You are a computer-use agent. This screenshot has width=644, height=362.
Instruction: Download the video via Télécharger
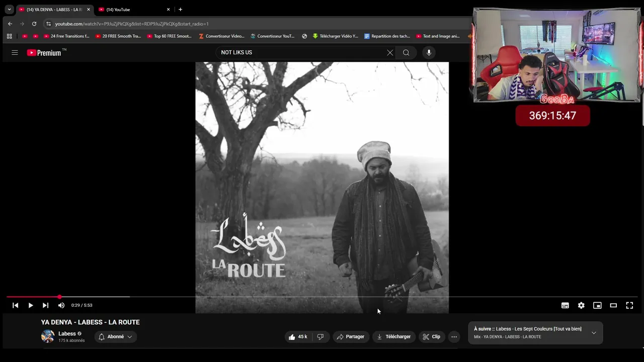394,337
